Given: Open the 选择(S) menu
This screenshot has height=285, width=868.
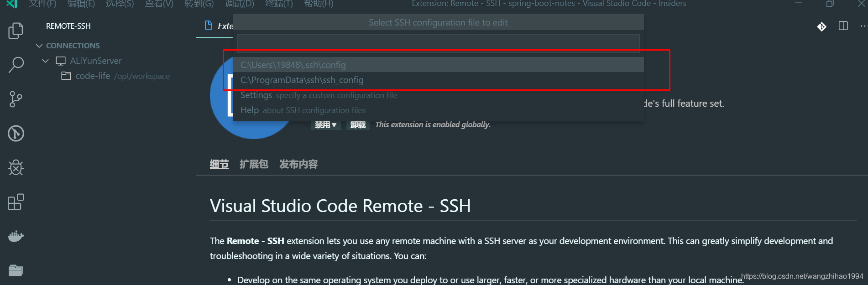Looking at the screenshot, I should pos(120,4).
